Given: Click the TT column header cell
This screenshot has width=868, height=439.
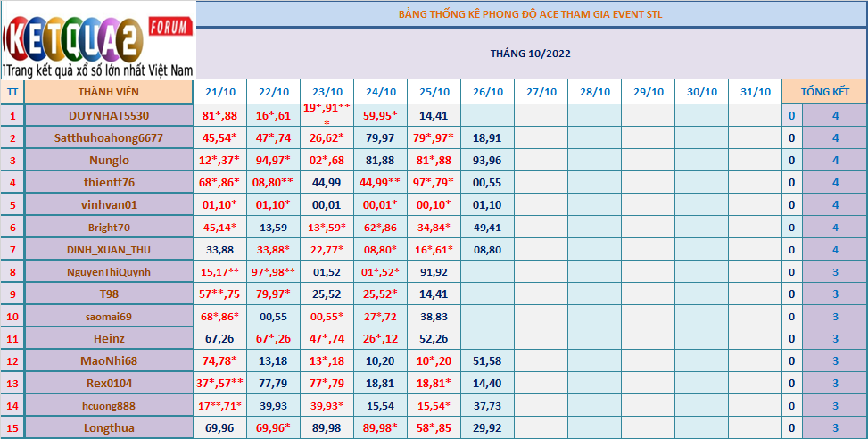Looking at the screenshot, I should click(x=12, y=92).
